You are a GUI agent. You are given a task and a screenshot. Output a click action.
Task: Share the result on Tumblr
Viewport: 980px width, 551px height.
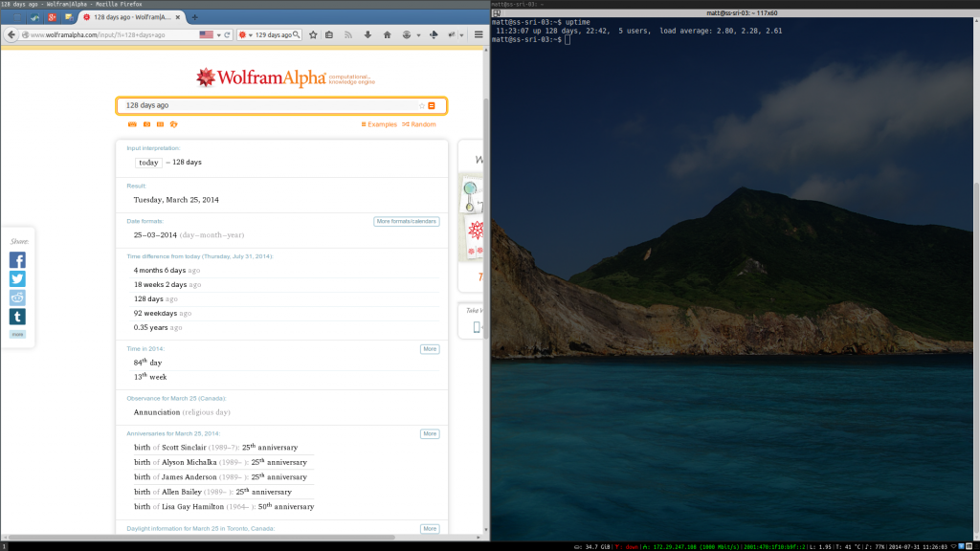(x=17, y=316)
